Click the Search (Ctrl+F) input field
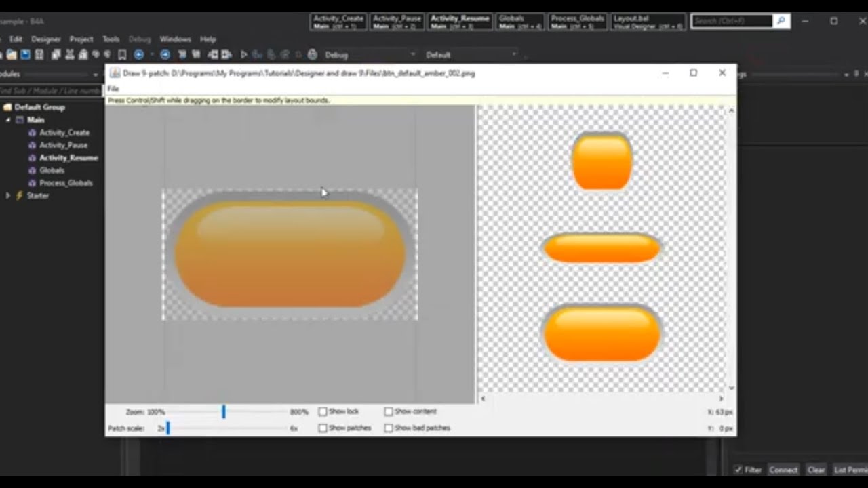This screenshot has height=488, width=868. (732, 21)
